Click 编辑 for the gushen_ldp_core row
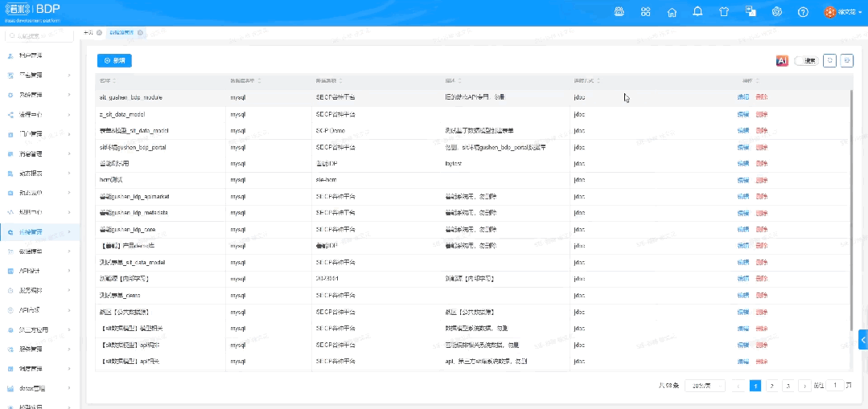Screen dimensions: 868x409 point(743,229)
